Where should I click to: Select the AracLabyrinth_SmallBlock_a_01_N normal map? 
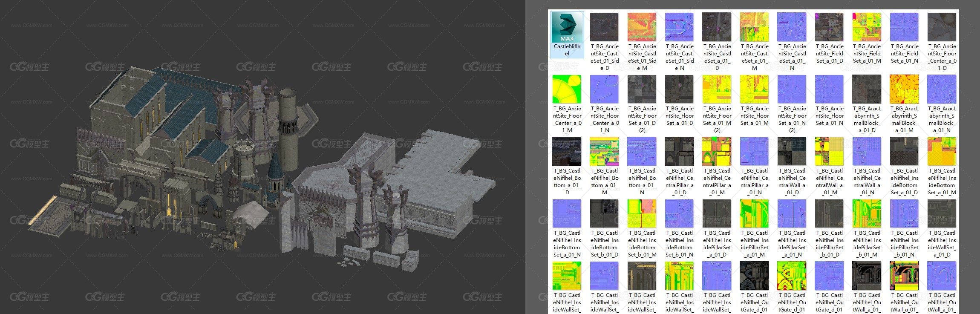pyautogui.click(x=942, y=89)
